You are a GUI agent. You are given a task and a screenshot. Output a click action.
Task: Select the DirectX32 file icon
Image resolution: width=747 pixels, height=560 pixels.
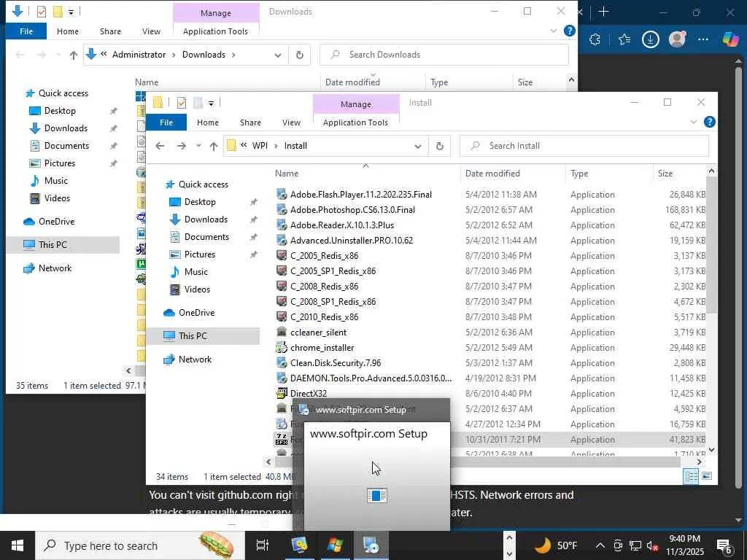click(282, 393)
